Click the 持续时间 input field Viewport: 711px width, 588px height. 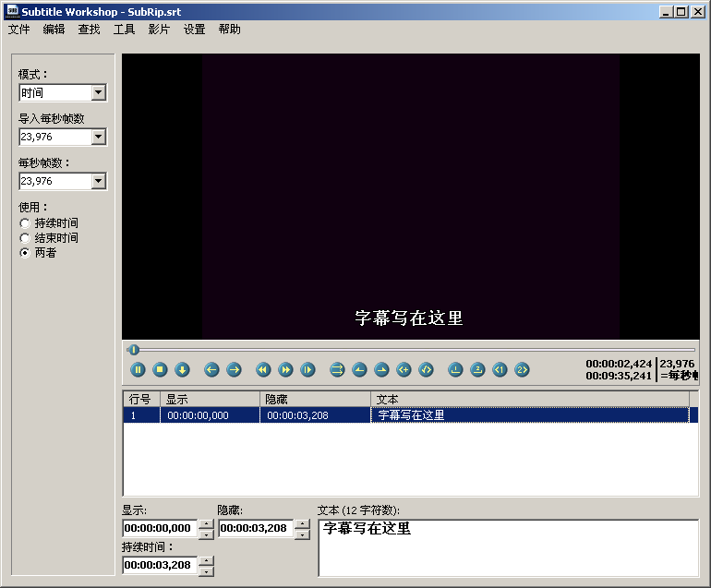point(160,566)
